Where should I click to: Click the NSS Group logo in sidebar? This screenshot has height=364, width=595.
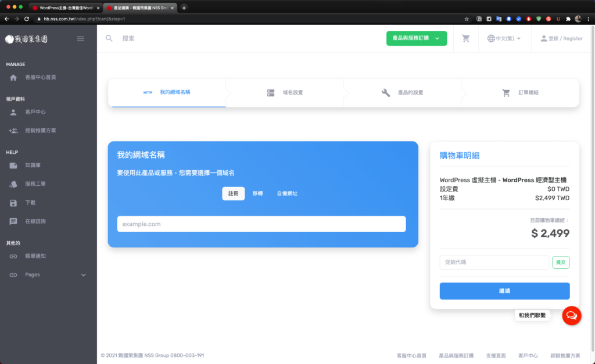pyautogui.click(x=26, y=39)
